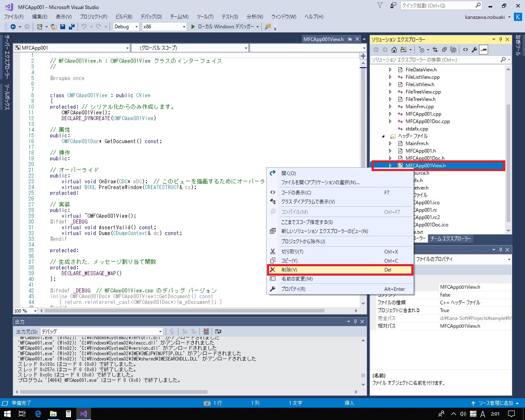Screen dimensions: 525x420
Task: Choose プロジェクトから除外(J) in the context menu
Action: pyautogui.click(x=340, y=242)
